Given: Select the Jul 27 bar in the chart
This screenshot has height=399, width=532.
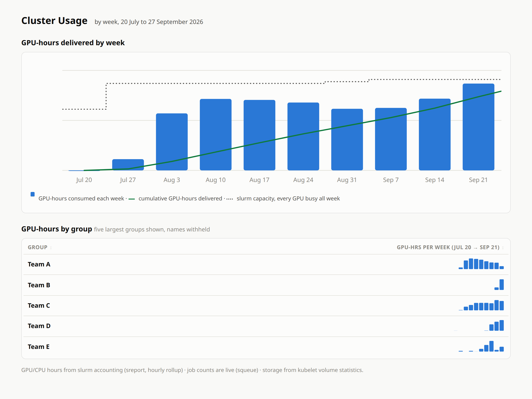Looking at the screenshot, I should point(128,165).
